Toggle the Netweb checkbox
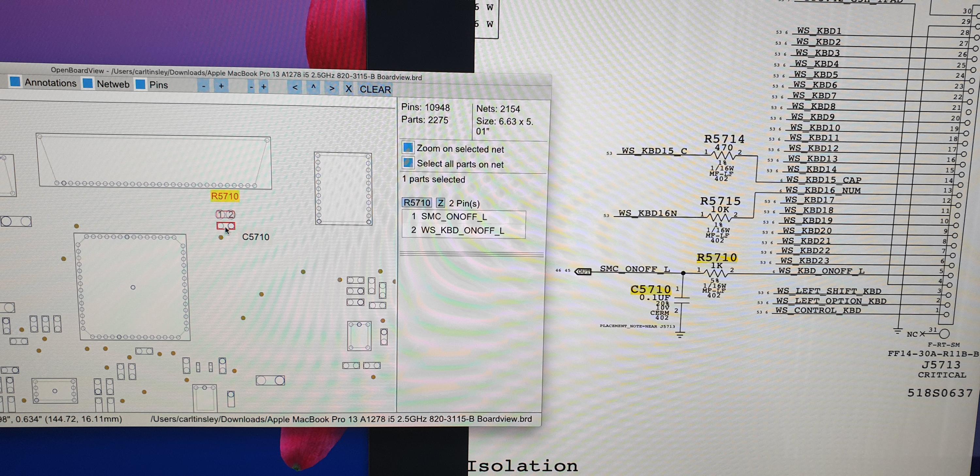Screen dimensions: 980x476 click(88, 83)
